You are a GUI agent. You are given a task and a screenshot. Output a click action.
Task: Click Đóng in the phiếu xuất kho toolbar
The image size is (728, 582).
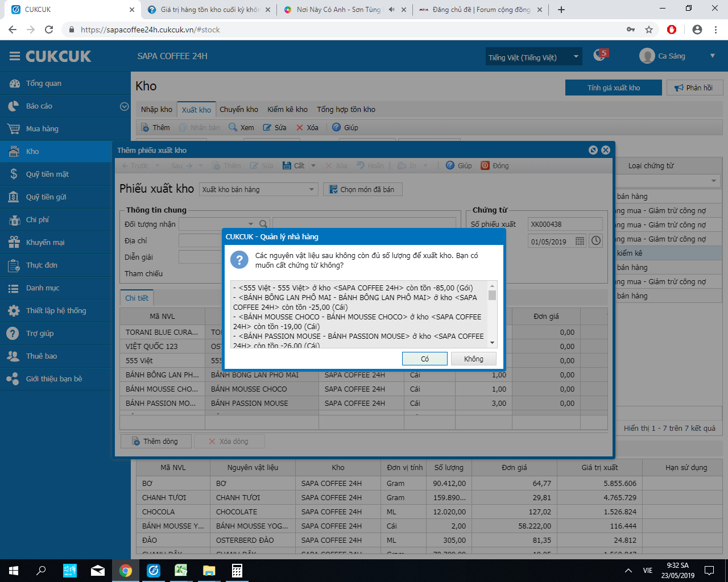495,165
